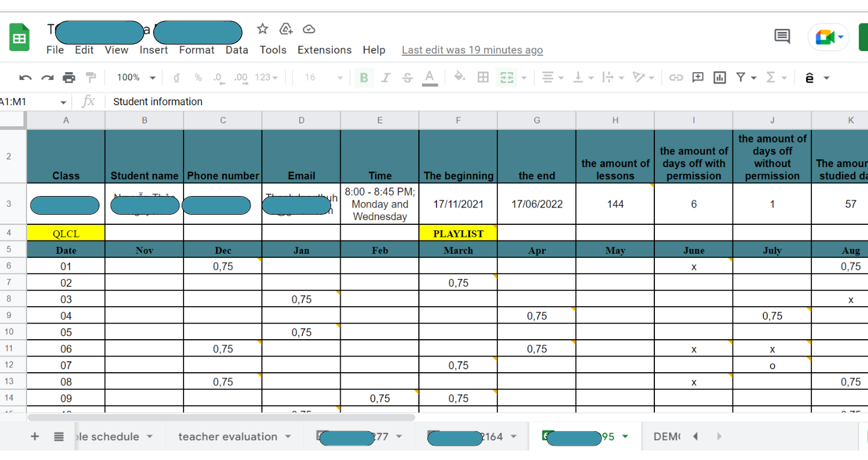Open the Tools menu
868x460 pixels.
click(273, 50)
